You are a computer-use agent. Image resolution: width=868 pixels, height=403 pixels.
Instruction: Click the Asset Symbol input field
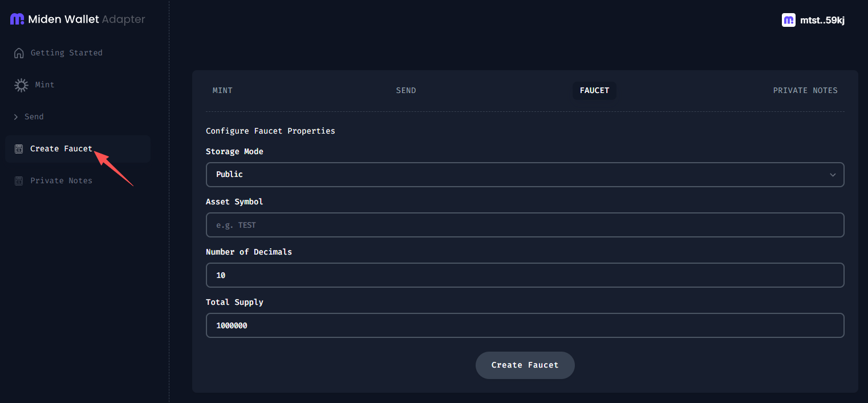pyautogui.click(x=525, y=225)
